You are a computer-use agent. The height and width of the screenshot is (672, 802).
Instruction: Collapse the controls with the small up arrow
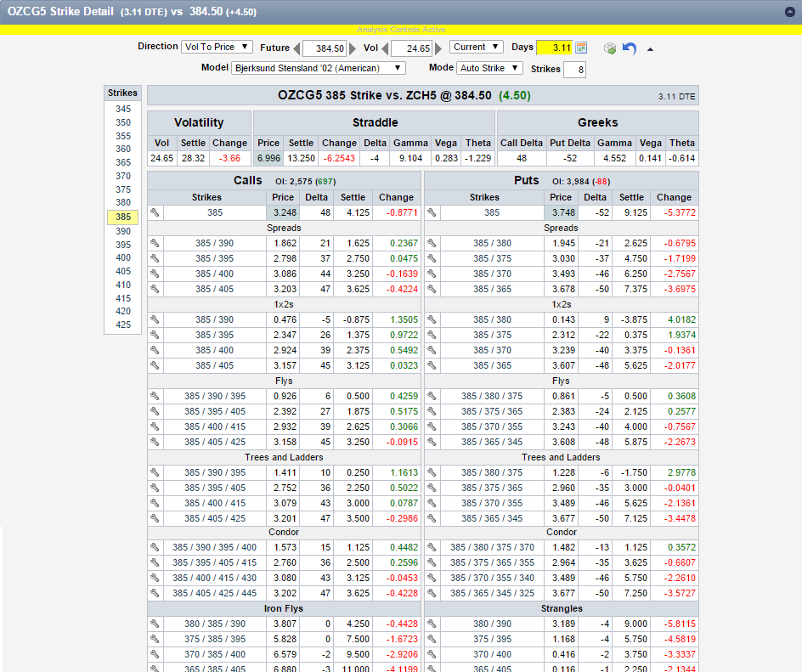point(650,49)
